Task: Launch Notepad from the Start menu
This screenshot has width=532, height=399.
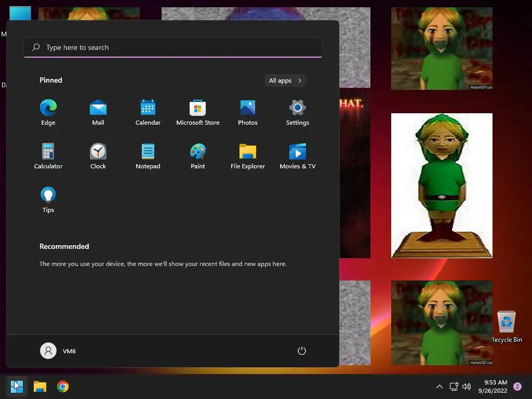Action: 148,156
